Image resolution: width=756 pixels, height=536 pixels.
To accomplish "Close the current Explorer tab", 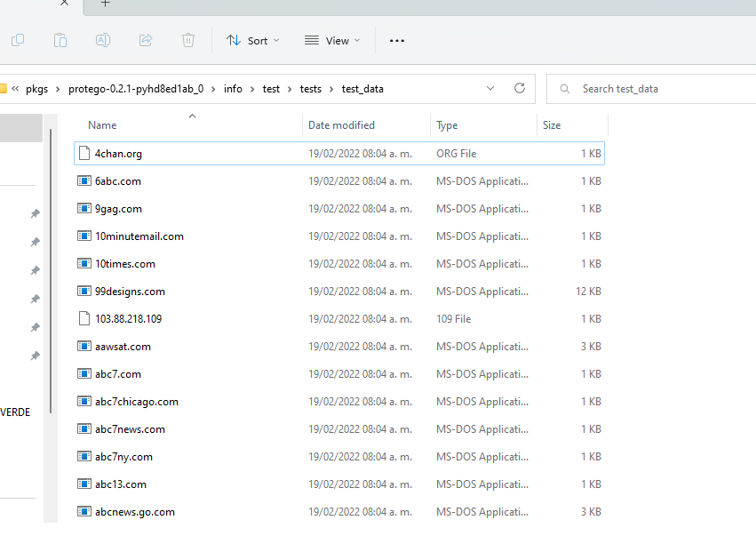I will 65,3.
